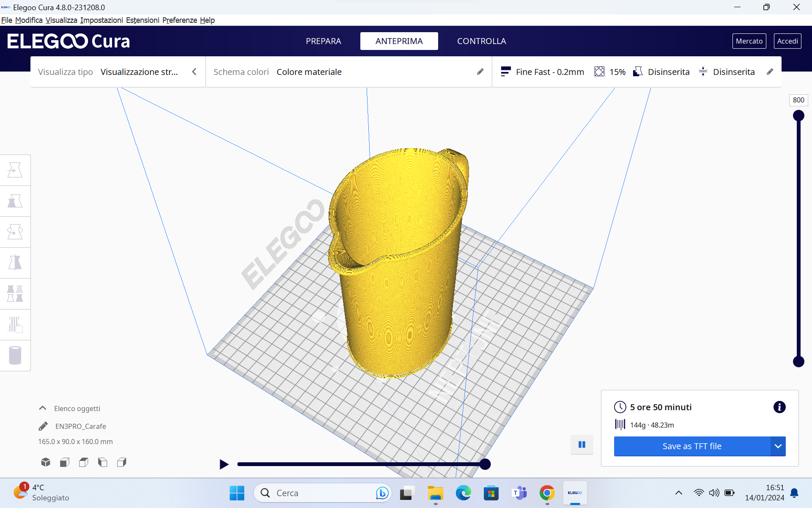
Task: Select the Move tool in left toolbar
Action: [x=15, y=170]
